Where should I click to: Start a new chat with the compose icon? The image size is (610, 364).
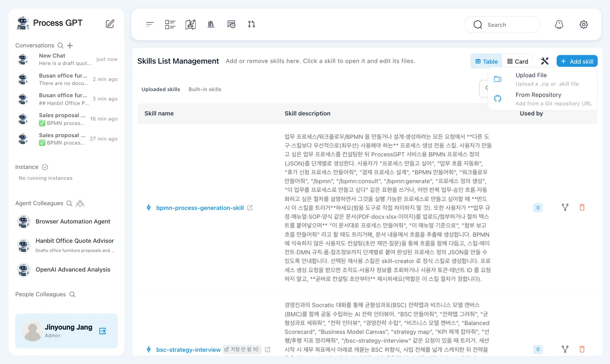[110, 24]
